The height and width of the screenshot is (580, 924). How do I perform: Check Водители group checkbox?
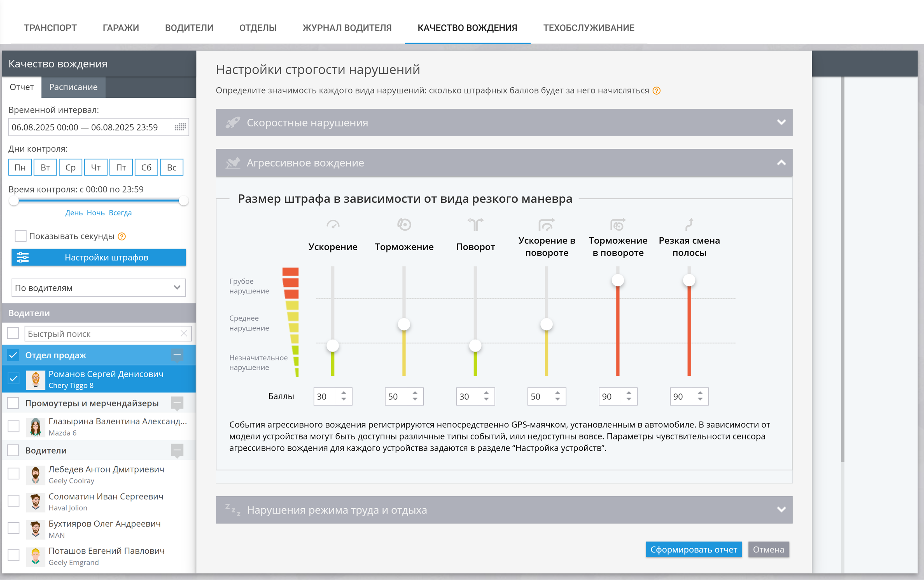(x=13, y=450)
